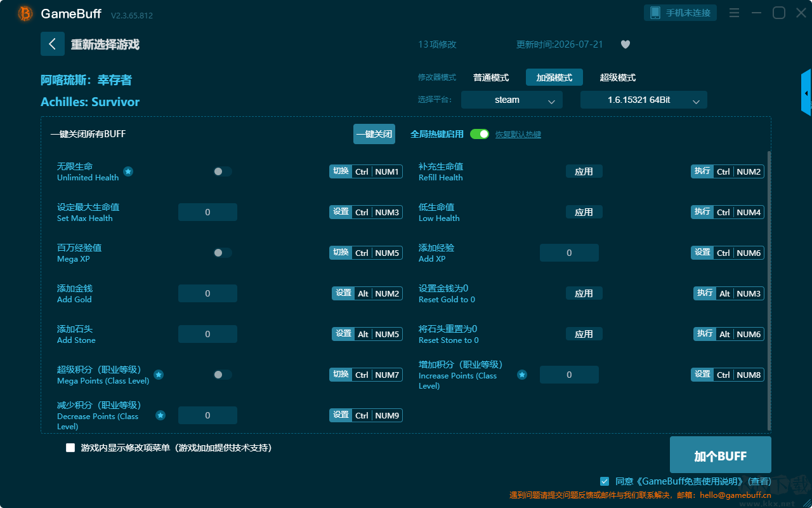Toggle Unlimited Health switch
This screenshot has height=508, width=812.
223,171
